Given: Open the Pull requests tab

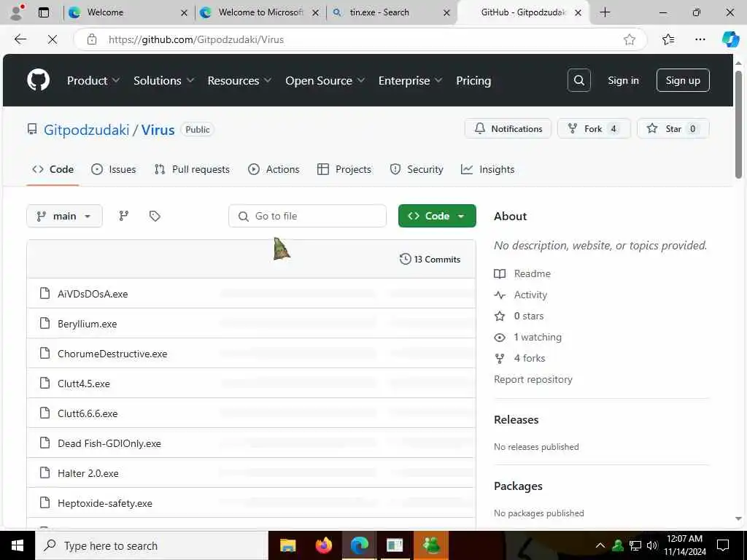Looking at the screenshot, I should [192, 169].
